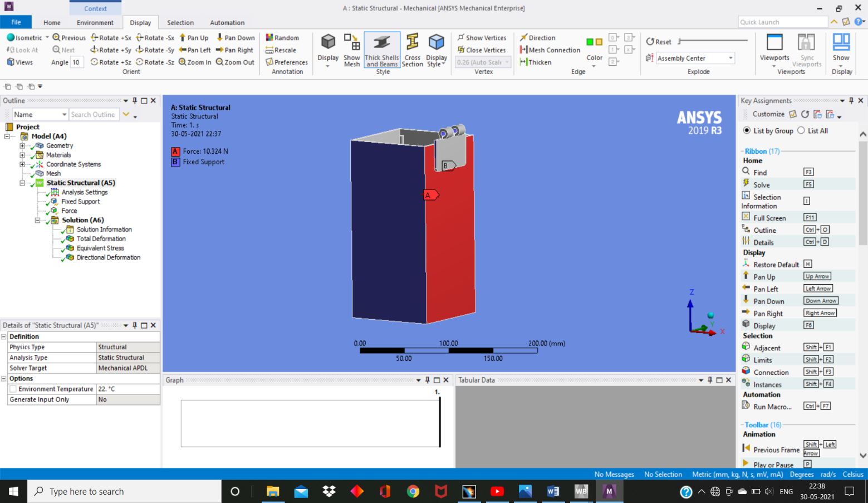The height and width of the screenshot is (503, 868).
Task: Select the List by Group radio button
Action: pos(747,130)
